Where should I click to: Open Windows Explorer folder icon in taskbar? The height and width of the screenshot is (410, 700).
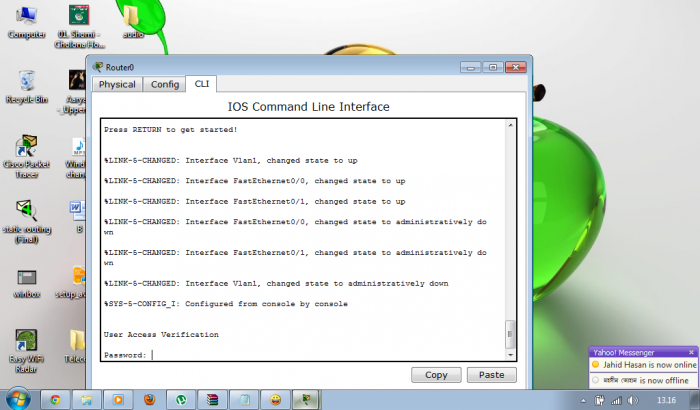[x=87, y=399]
